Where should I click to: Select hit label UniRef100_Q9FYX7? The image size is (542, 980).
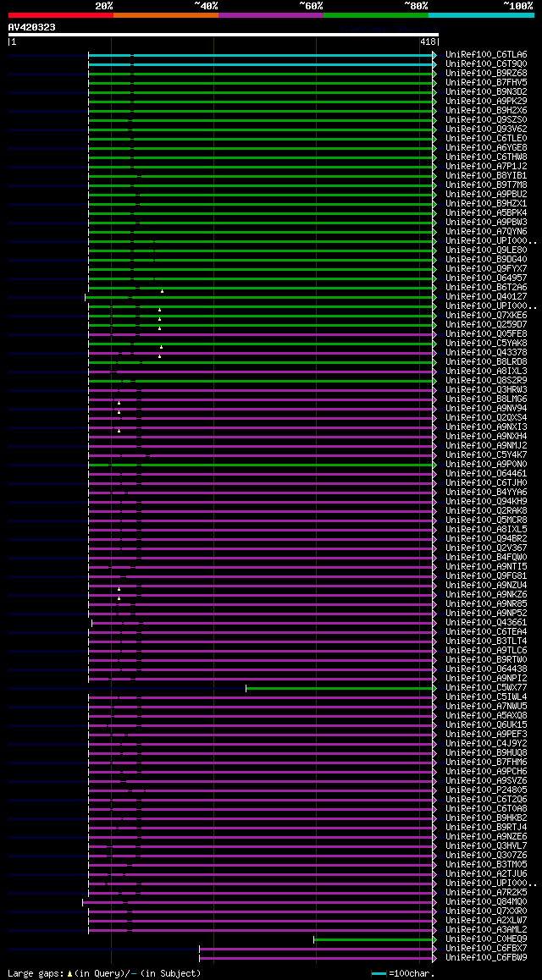(x=486, y=269)
